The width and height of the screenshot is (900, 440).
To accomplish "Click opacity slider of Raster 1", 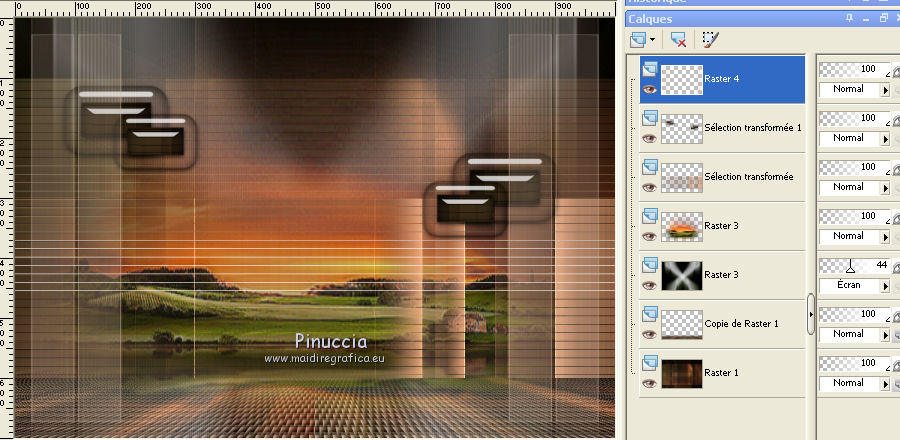I will click(x=855, y=363).
